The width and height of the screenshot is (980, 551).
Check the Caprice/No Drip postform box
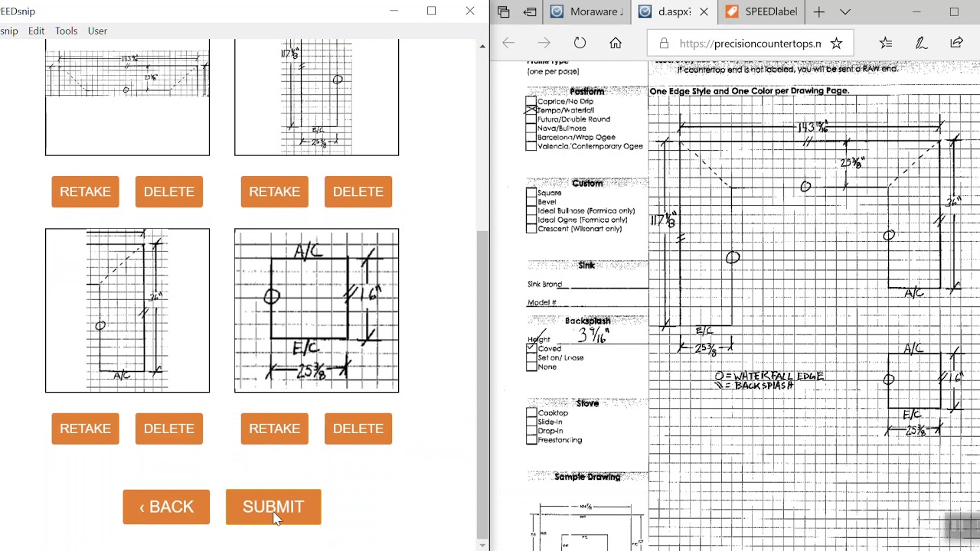tap(531, 101)
